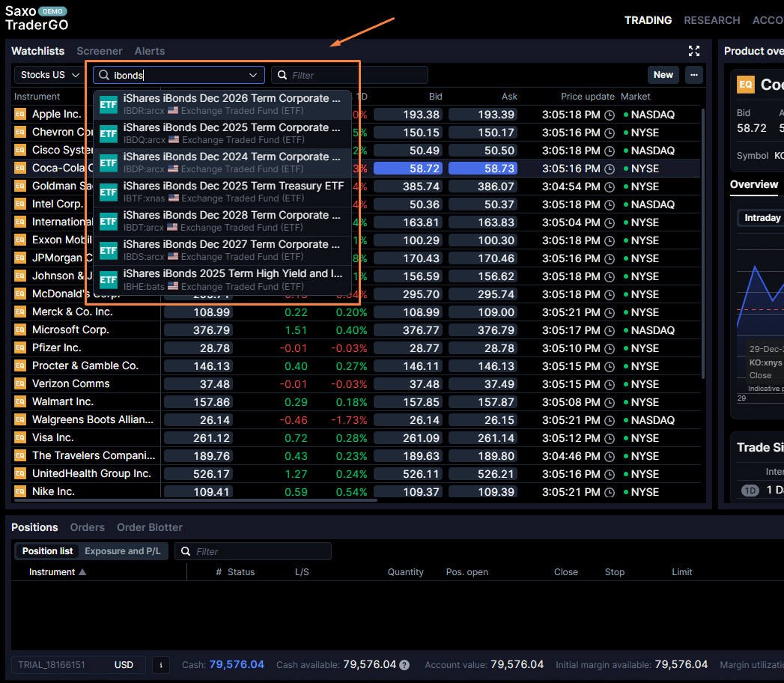This screenshot has width=784, height=683.
Task: Click clock icon in Merck & Co. row
Action: [610, 312]
